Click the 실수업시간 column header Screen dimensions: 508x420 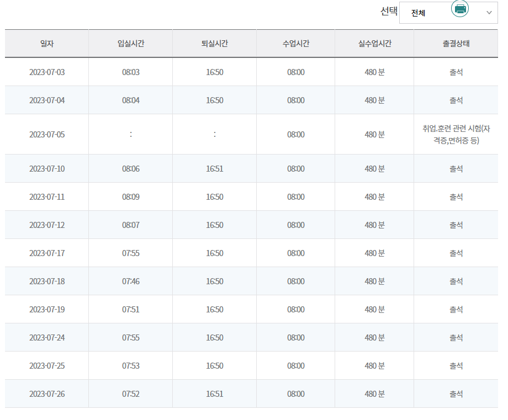374,44
